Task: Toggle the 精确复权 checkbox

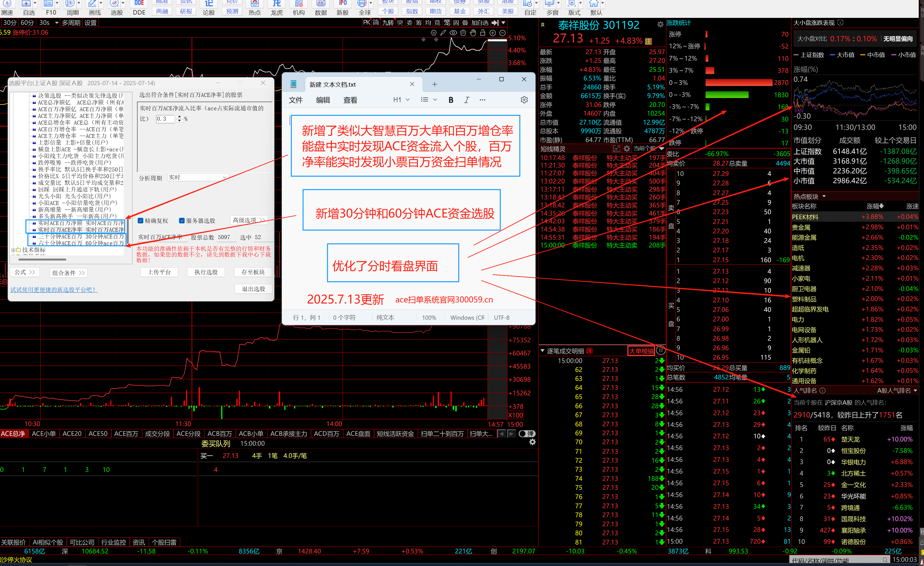Action: tap(140, 220)
